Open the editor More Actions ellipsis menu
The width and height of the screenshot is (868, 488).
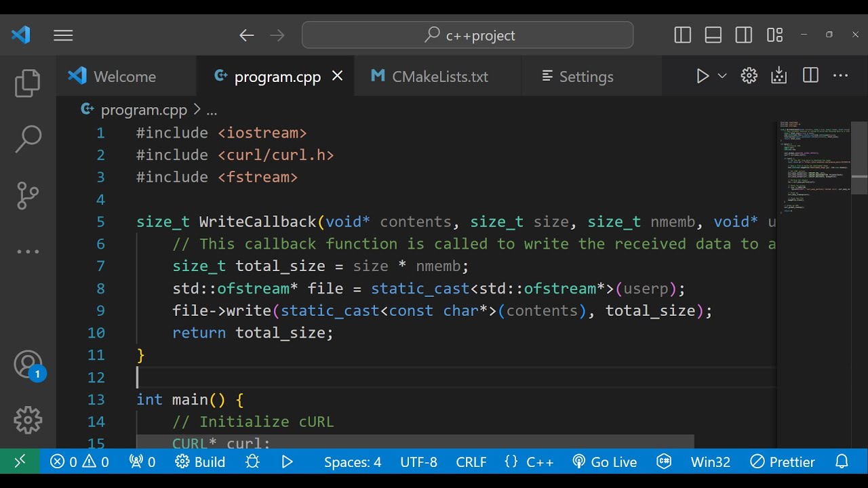coord(840,76)
